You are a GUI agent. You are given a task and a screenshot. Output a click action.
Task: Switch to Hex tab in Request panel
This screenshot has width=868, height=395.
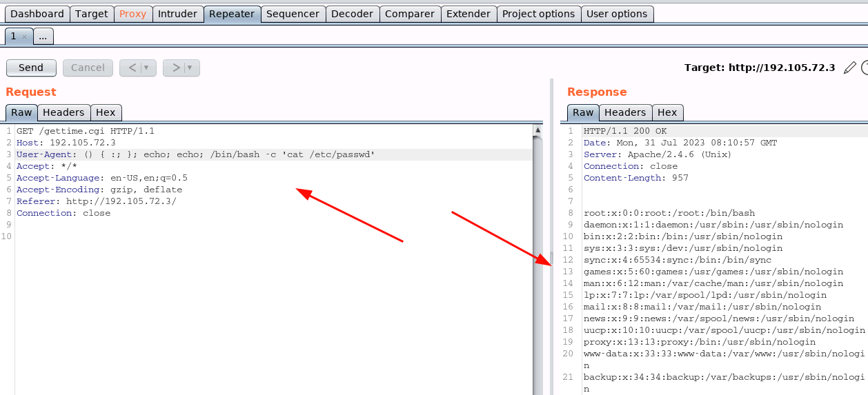tap(106, 112)
